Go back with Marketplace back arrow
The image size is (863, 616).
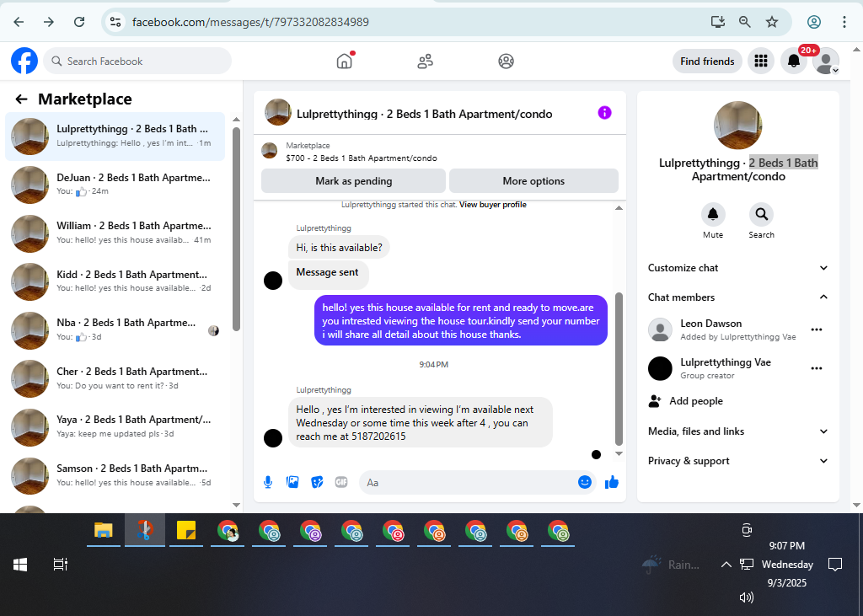21,99
